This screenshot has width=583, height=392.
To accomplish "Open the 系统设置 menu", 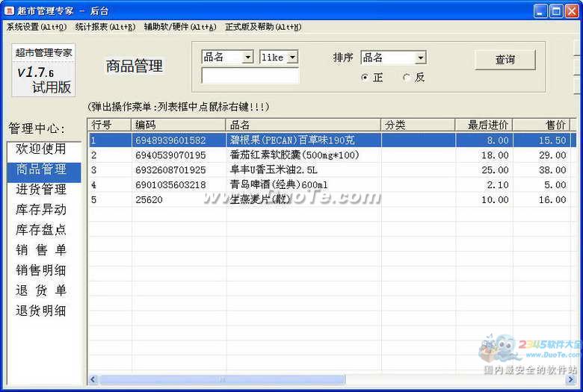I will [36, 27].
